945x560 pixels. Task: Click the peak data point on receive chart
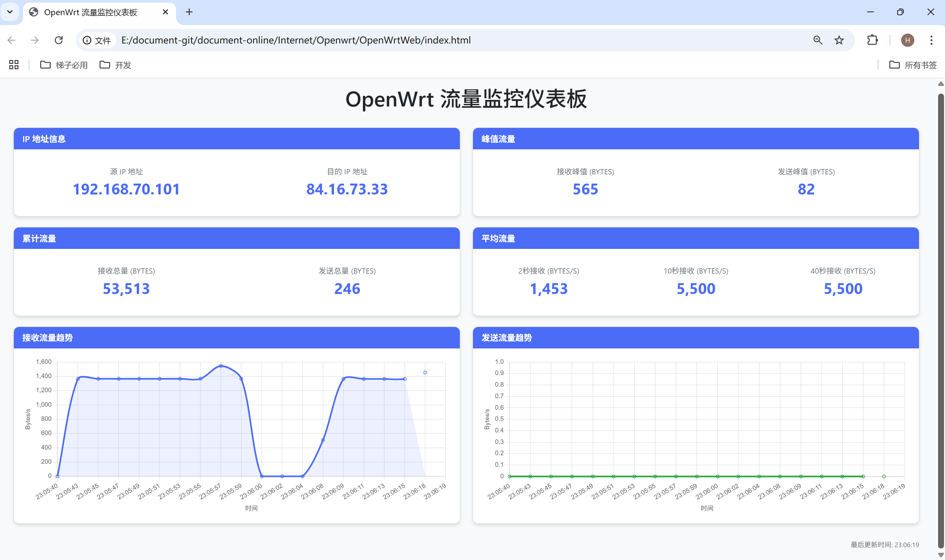pos(221,366)
